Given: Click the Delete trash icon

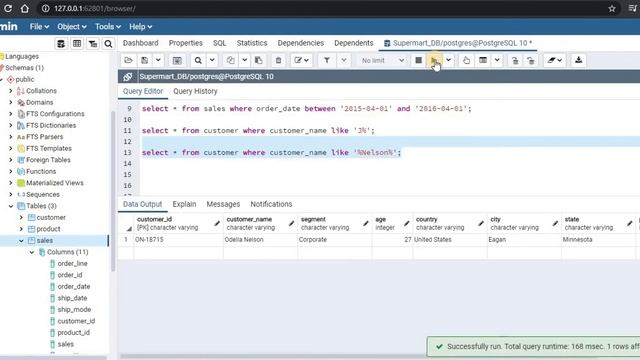Looking at the screenshot, I should click(278, 60).
